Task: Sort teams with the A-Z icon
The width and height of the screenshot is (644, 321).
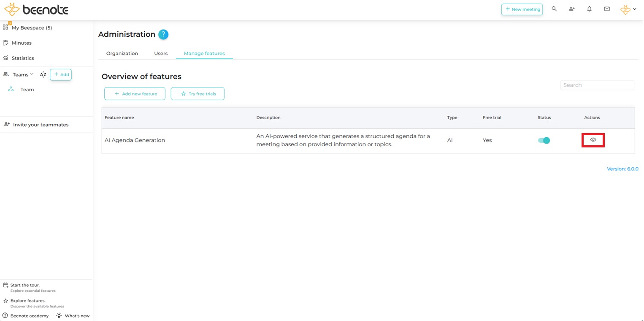Action: [43, 75]
